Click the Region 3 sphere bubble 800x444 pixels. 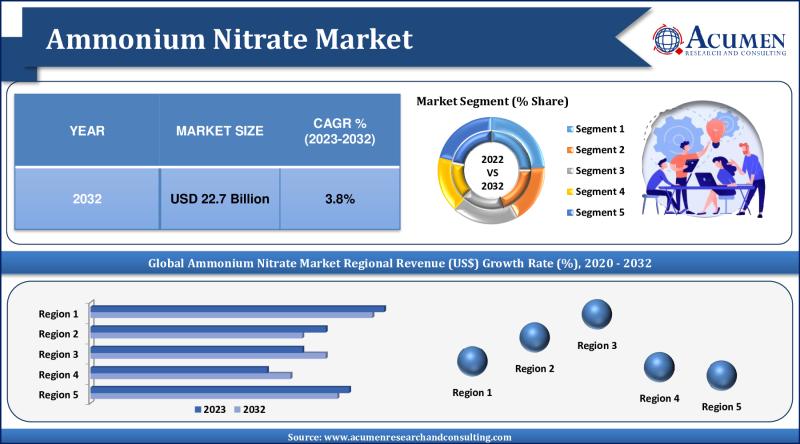point(597,315)
